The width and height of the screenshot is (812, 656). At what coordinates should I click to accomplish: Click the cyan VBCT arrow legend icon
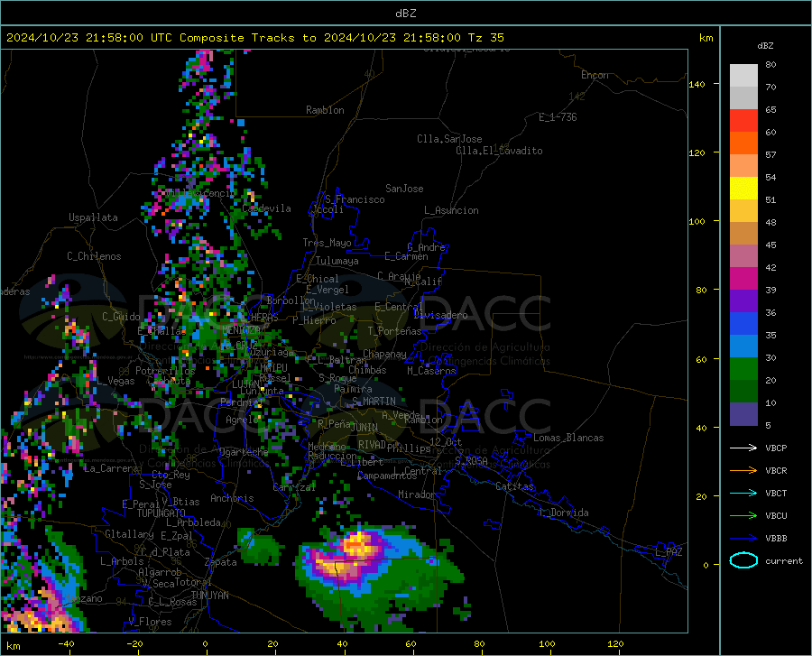[743, 493]
